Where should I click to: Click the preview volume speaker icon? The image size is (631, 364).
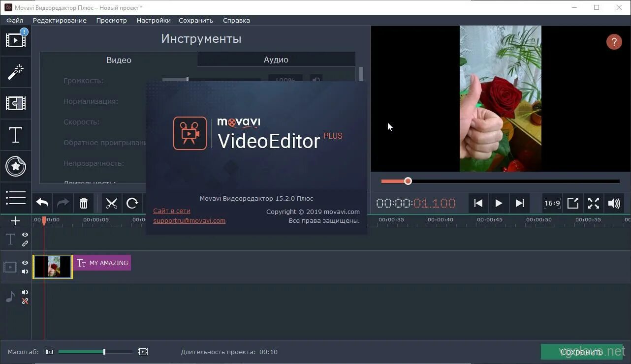614,203
